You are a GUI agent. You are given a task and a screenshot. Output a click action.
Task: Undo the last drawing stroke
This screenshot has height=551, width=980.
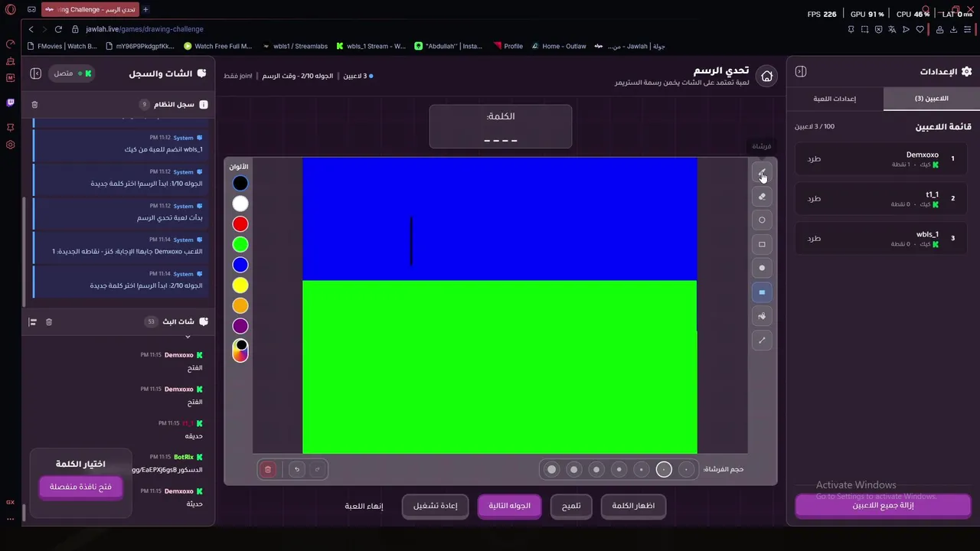297,469
